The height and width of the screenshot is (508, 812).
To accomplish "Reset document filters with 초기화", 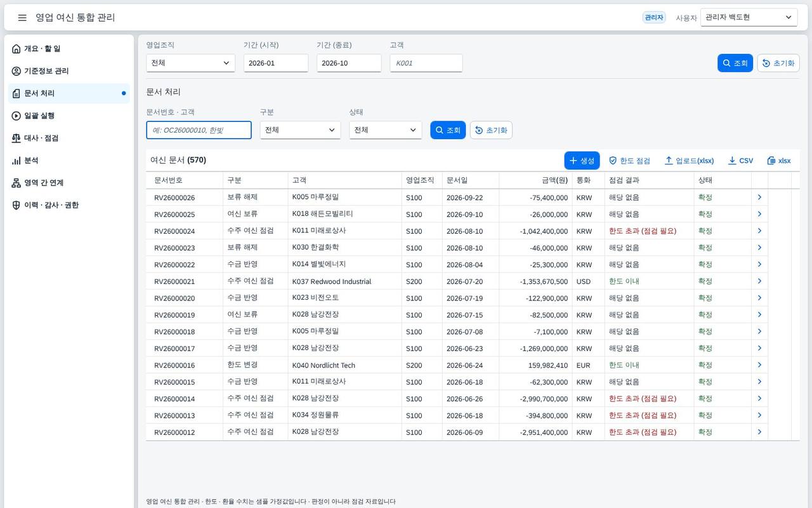I will (x=491, y=130).
